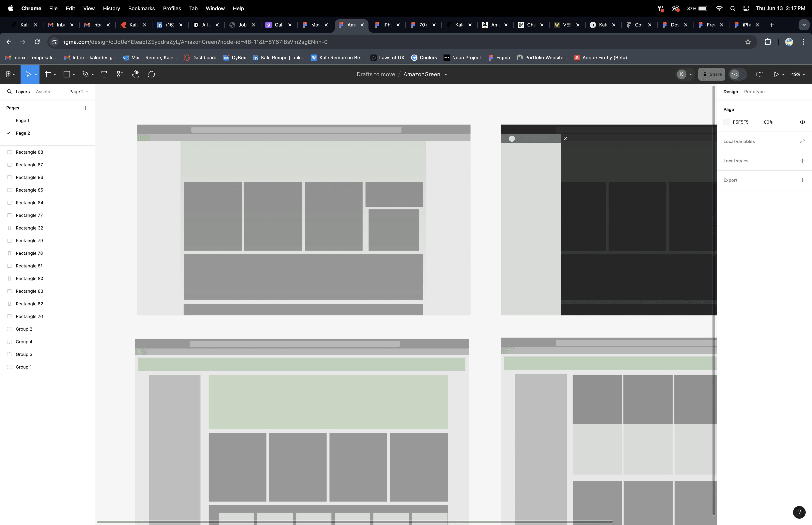Select the Frame tool

[x=48, y=74]
